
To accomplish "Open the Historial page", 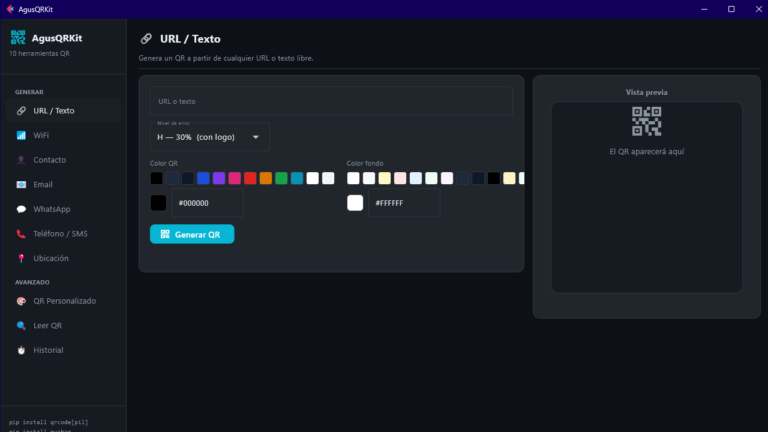I will [x=63, y=350].
